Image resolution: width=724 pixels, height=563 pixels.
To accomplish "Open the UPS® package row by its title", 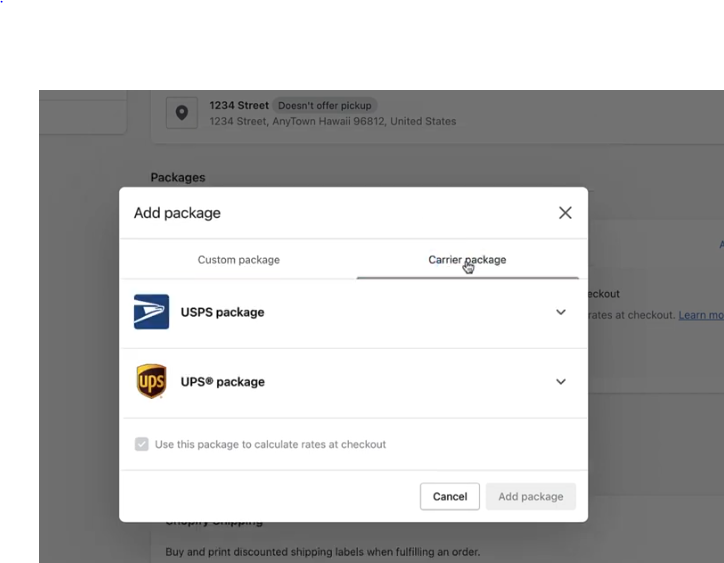I will 223,382.
